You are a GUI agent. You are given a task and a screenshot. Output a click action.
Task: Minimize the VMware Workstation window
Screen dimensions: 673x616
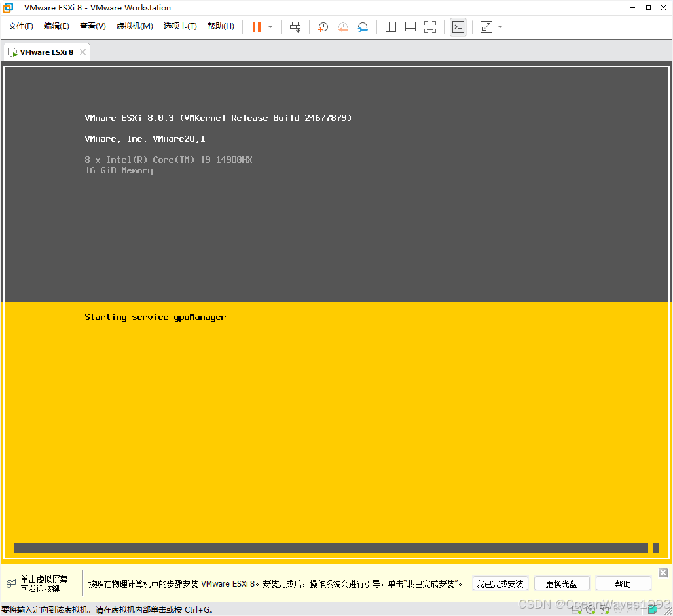pyautogui.click(x=632, y=7)
